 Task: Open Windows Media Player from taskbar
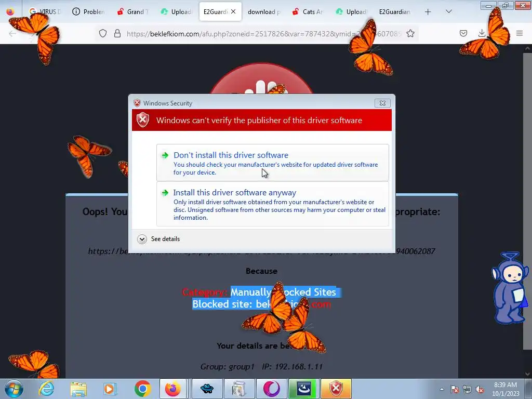110,389
